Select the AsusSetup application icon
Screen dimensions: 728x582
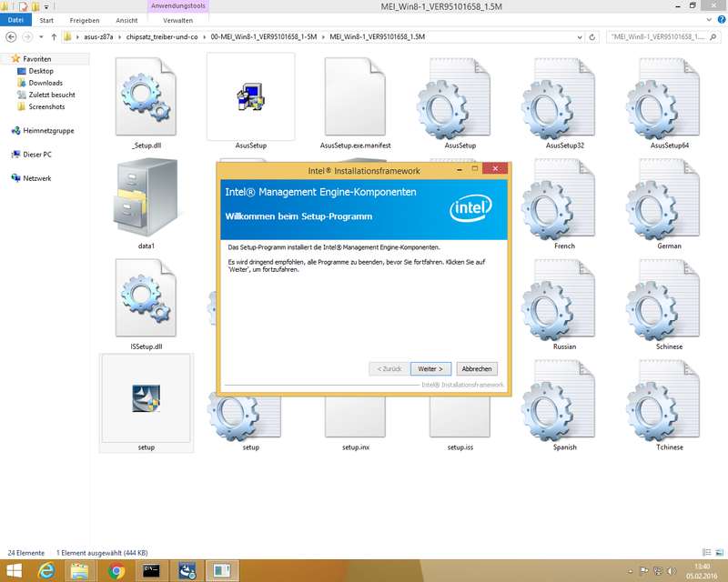point(251,96)
